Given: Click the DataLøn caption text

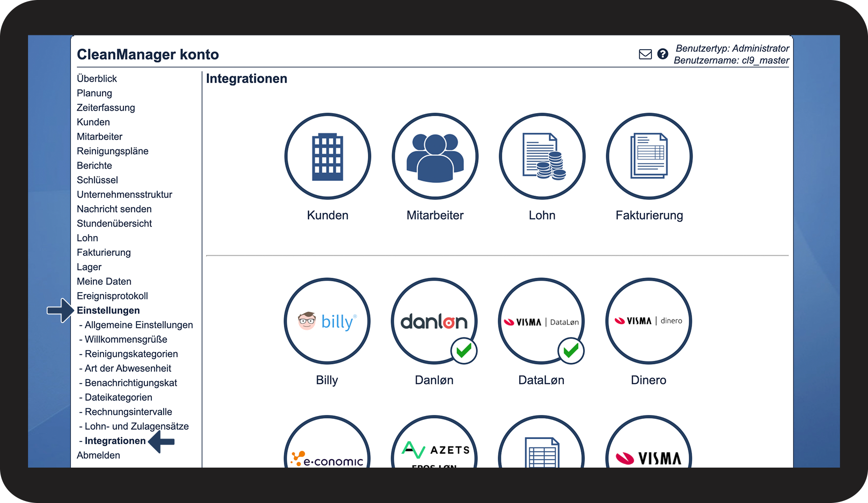Looking at the screenshot, I should pos(541,380).
